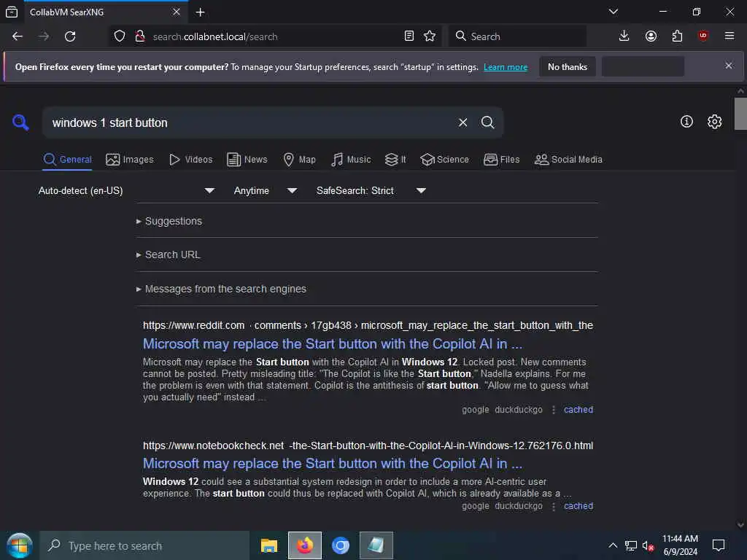Open SearXNG about info icon
This screenshot has width=747, height=560.
coord(686,122)
